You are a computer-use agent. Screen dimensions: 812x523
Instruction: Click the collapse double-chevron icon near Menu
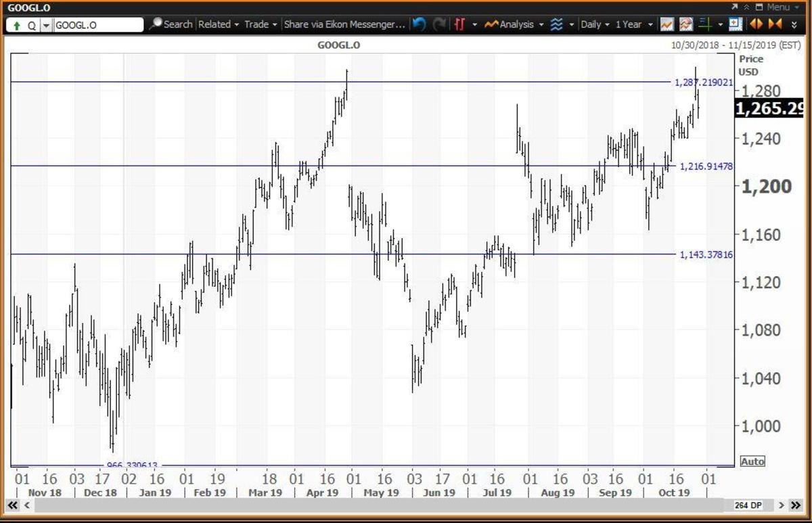tap(746, 7)
